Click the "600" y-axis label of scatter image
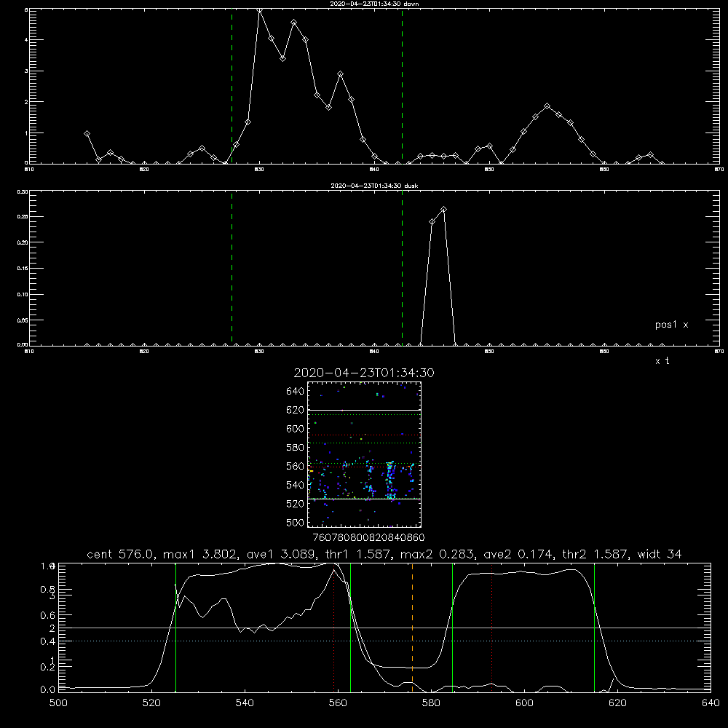The width and height of the screenshot is (728, 728). [x=296, y=429]
